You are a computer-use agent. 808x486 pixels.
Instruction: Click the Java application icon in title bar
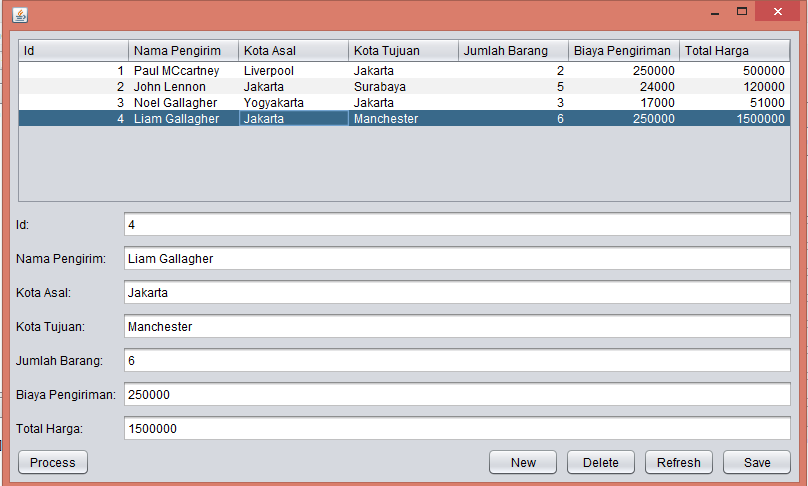[20, 15]
